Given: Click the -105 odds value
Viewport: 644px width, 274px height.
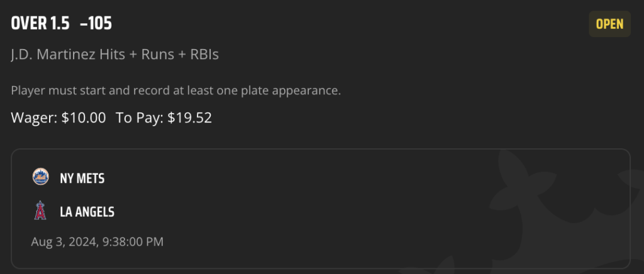Looking at the screenshot, I should click(96, 24).
